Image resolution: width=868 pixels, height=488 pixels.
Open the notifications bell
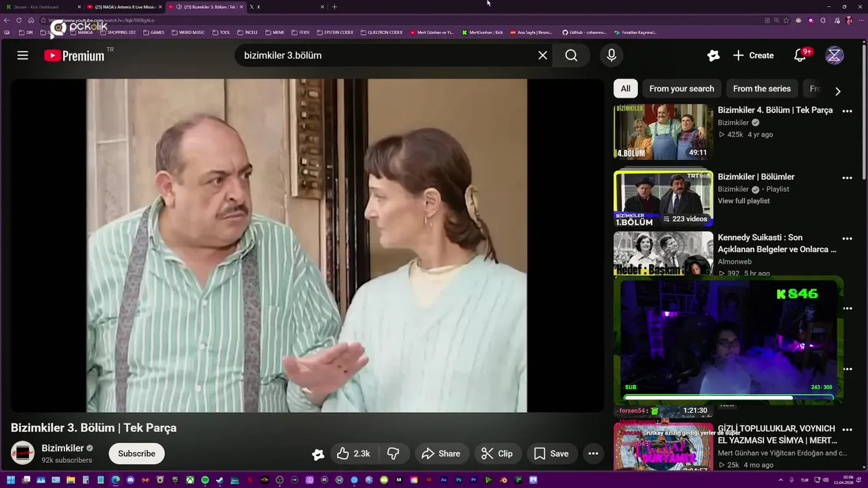pos(800,56)
